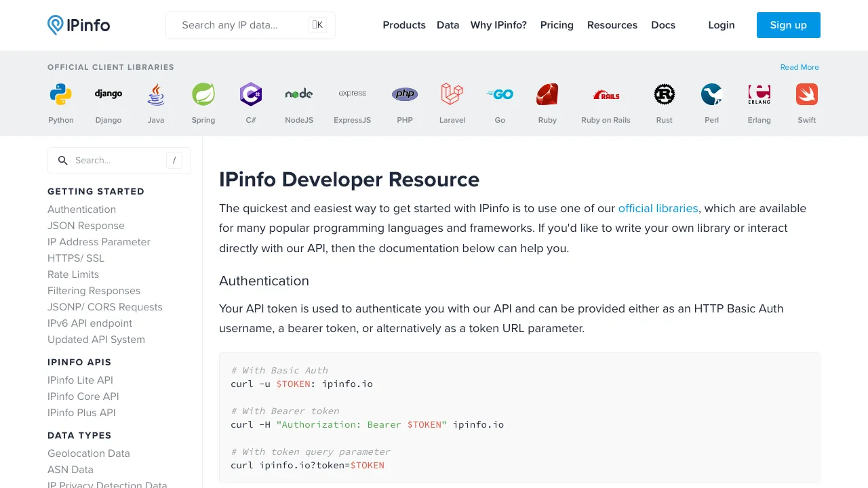Click the sidebar search magnifier icon
The width and height of the screenshot is (868, 488).
[x=63, y=161]
